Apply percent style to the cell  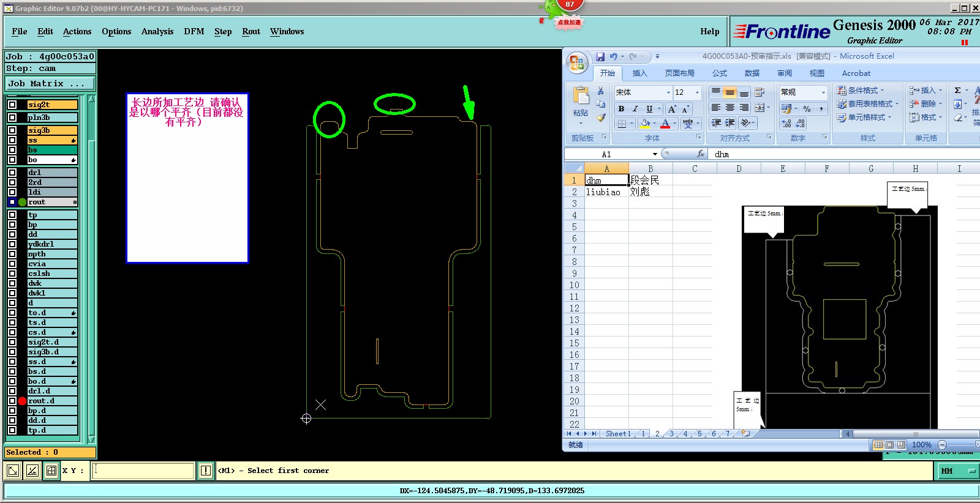pos(807,109)
